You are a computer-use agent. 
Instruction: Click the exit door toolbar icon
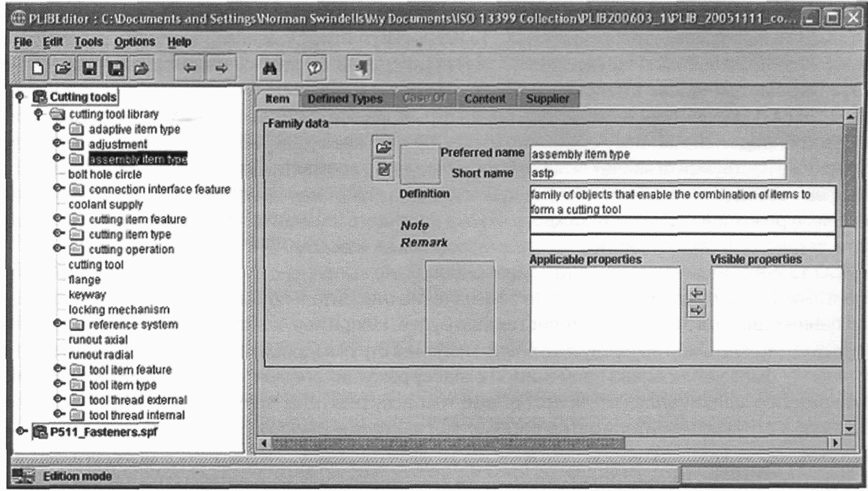pos(360,68)
